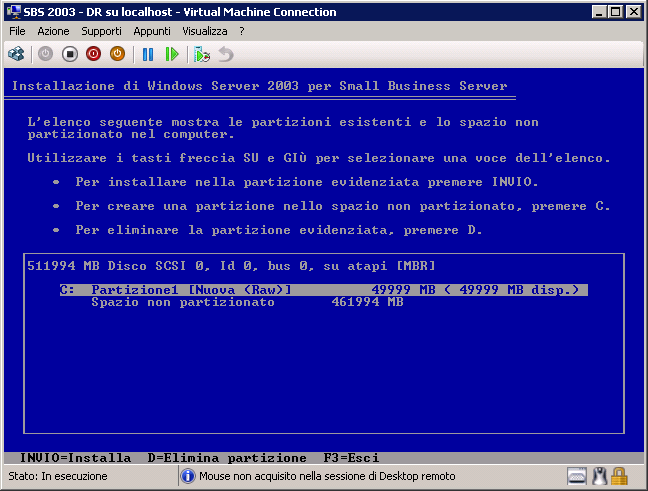This screenshot has width=648, height=491.
Task: Click the mouse status icon
Action: coord(599,476)
